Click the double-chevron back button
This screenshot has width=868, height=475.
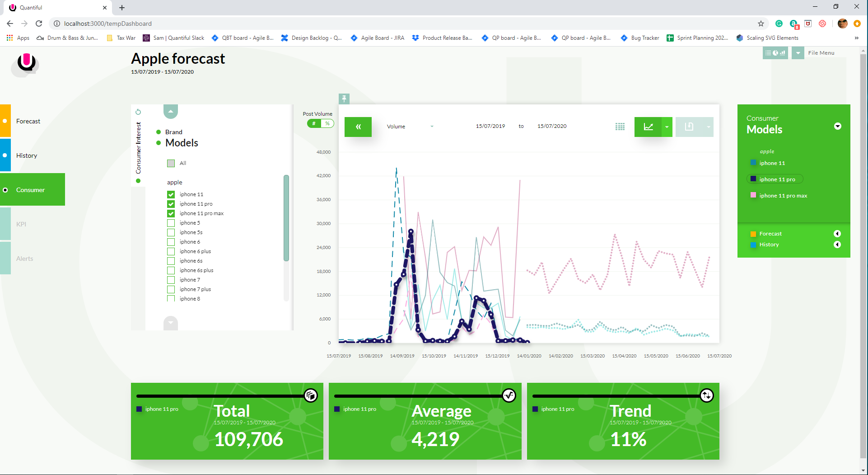pyautogui.click(x=358, y=127)
